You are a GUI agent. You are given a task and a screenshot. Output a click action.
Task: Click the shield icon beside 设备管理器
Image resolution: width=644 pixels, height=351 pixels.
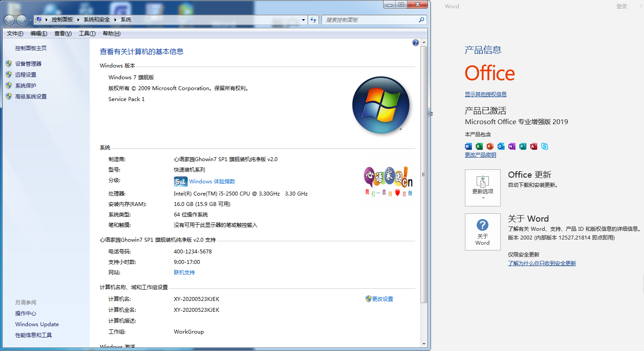point(9,64)
